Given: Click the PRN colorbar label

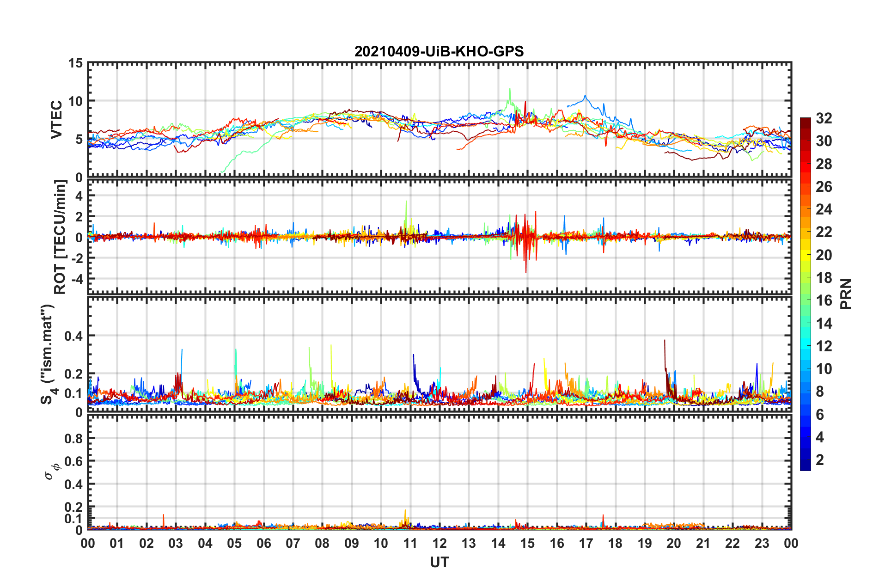Looking at the screenshot, I should coord(846,294).
